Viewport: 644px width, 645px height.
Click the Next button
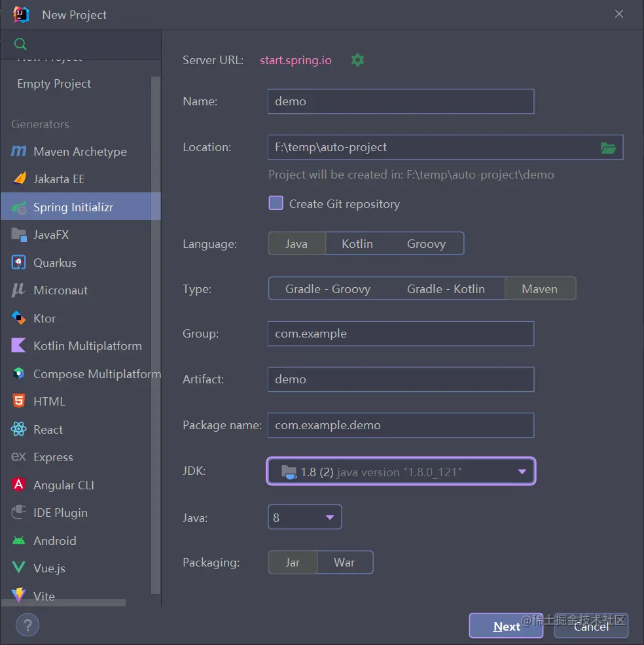[x=506, y=625]
